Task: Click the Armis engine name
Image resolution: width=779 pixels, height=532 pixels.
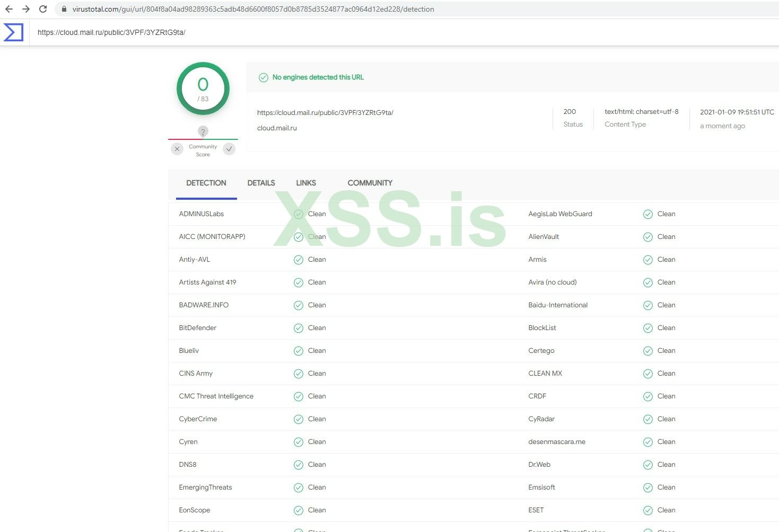Action: pyautogui.click(x=537, y=260)
